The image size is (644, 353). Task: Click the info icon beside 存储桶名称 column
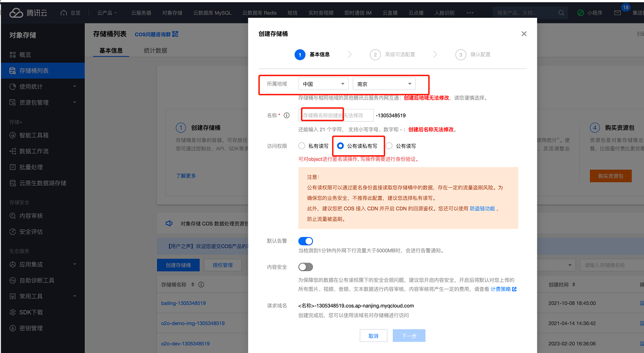pos(201,285)
